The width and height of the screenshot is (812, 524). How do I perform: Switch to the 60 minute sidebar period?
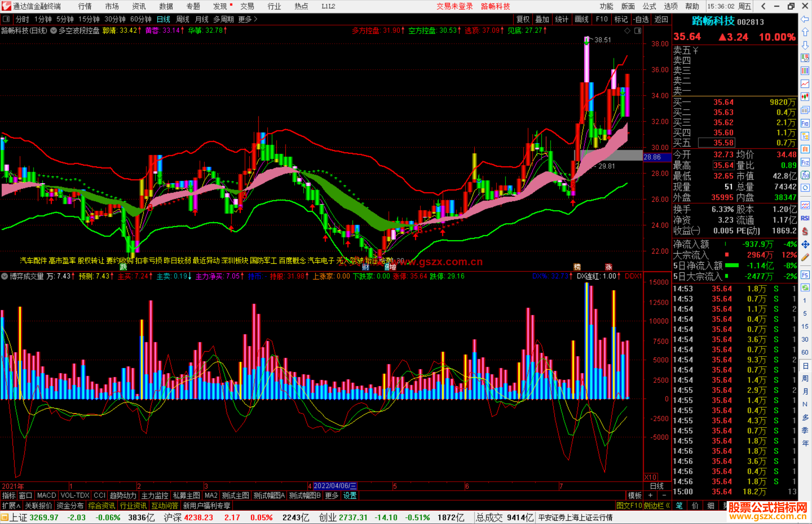[x=805, y=352]
